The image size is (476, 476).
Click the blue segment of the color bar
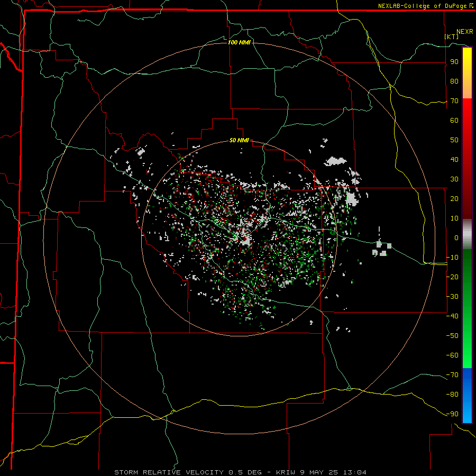[x=467, y=395]
